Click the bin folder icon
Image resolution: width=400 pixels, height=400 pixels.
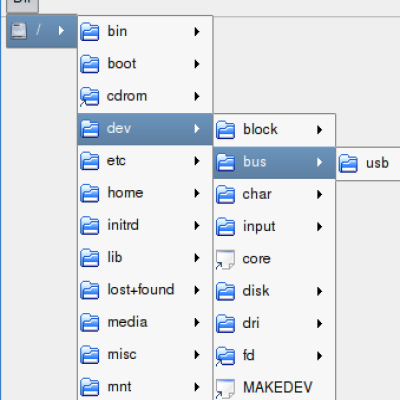(x=90, y=32)
